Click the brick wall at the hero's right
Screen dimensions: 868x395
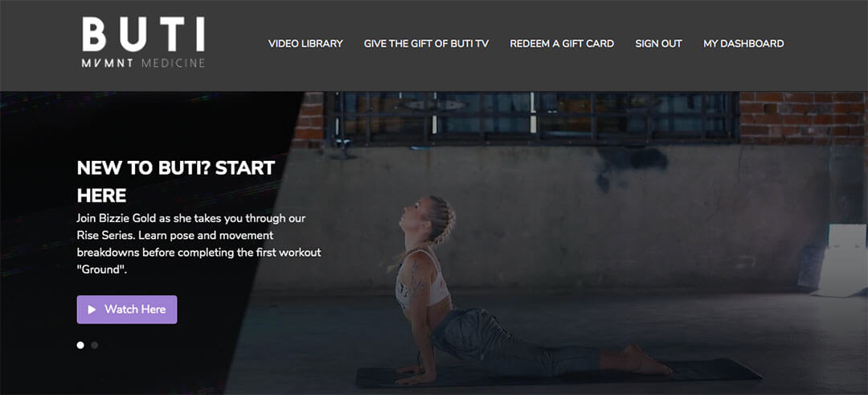point(803,117)
